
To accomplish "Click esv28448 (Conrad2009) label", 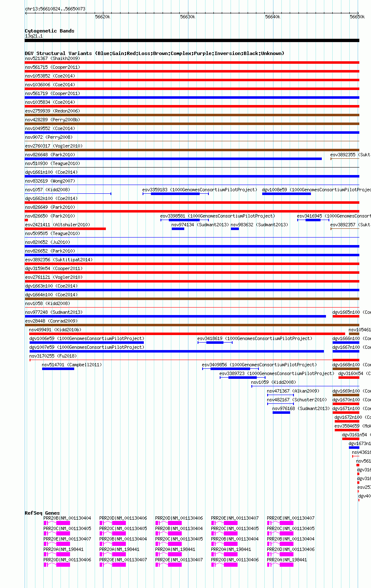I will click(51, 321).
